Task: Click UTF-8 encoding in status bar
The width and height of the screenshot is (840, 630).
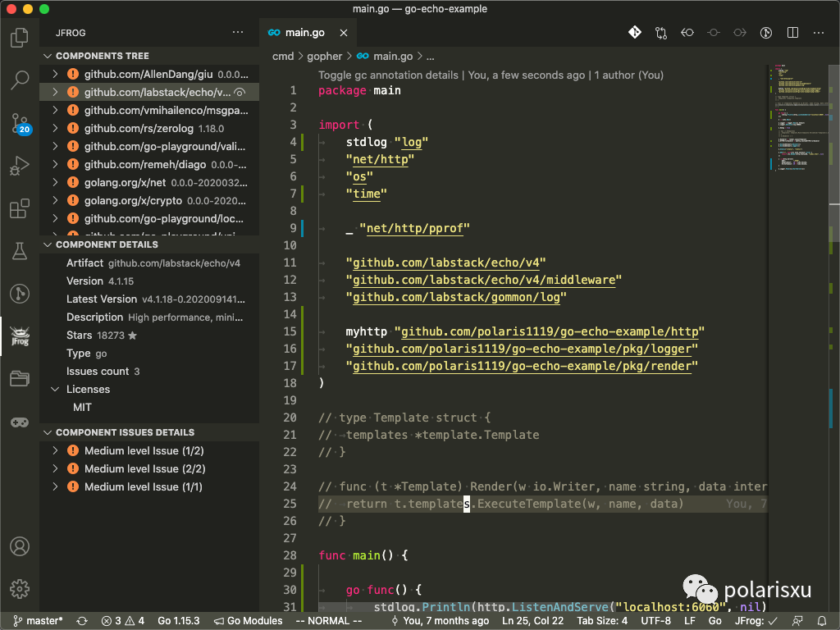Action: [655, 621]
